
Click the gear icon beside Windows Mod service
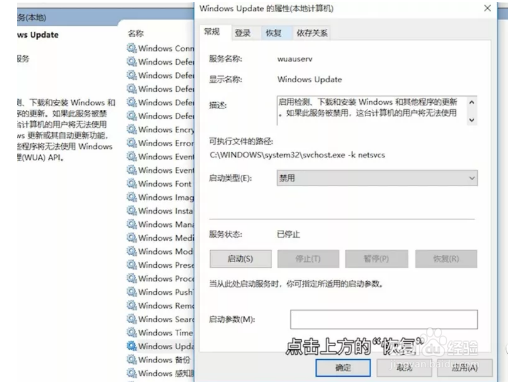coord(132,251)
